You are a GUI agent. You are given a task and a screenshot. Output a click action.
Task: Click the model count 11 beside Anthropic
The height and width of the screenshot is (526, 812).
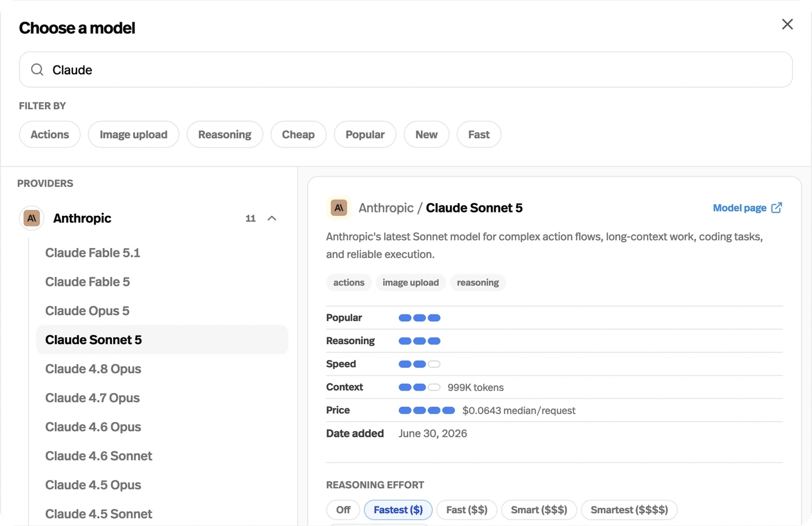click(251, 219)
